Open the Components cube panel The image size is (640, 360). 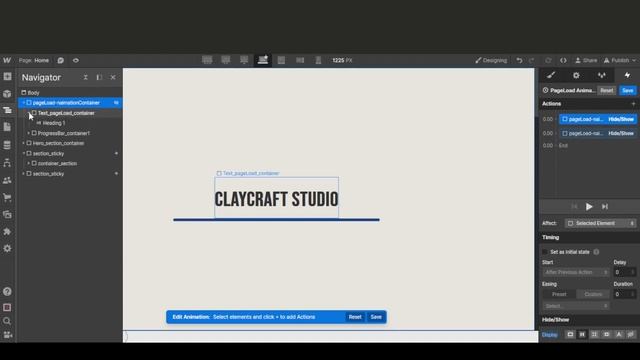pyautogui.click(x=7, y=94)
